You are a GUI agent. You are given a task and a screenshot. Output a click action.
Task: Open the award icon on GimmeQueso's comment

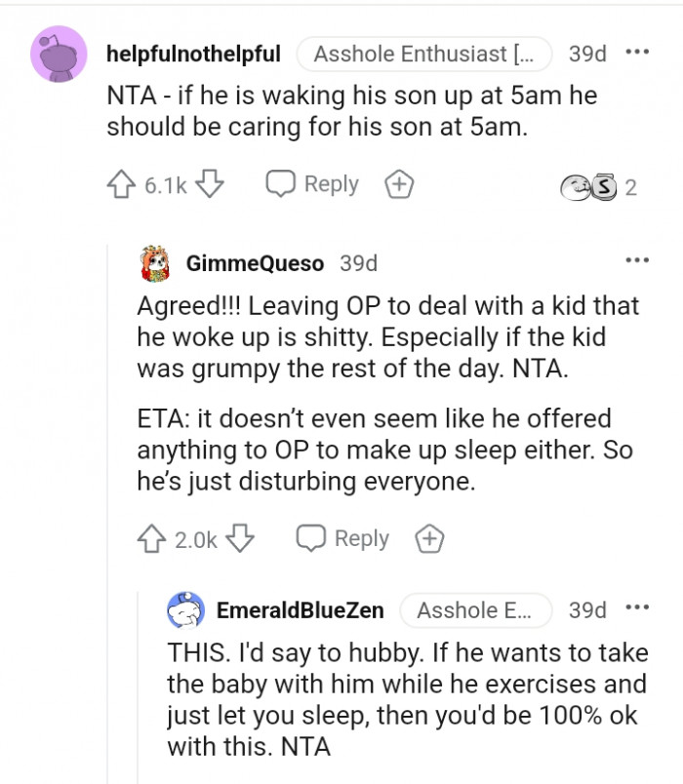click(430, 537)
